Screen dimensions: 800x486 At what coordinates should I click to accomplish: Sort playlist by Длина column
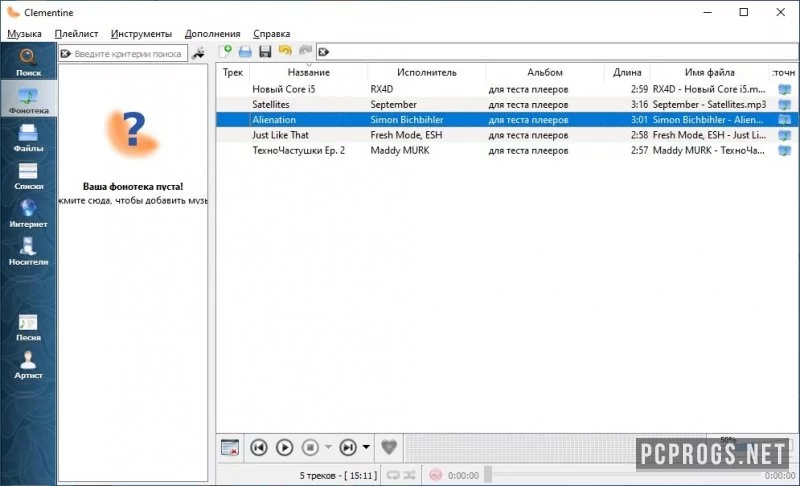pyautogui.click(x=627, y=72)
